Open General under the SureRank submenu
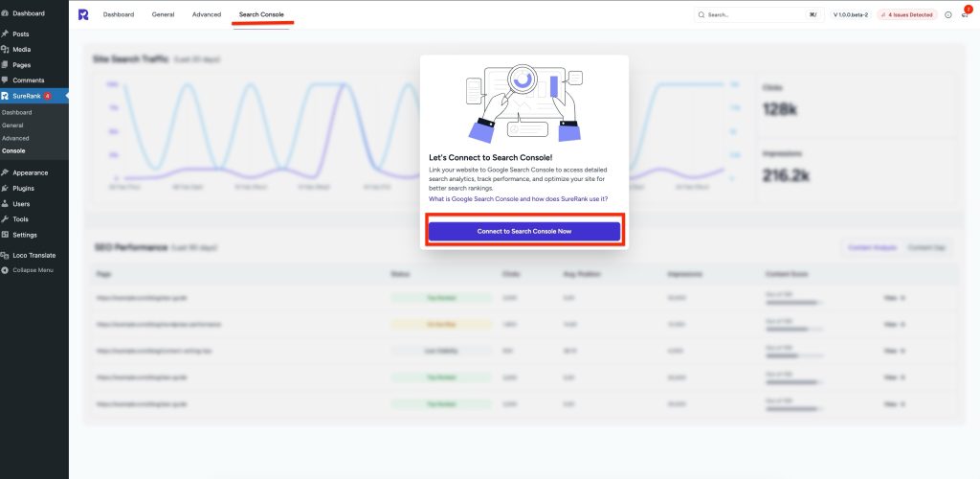980x479 pixels. [x=12, y=125]
